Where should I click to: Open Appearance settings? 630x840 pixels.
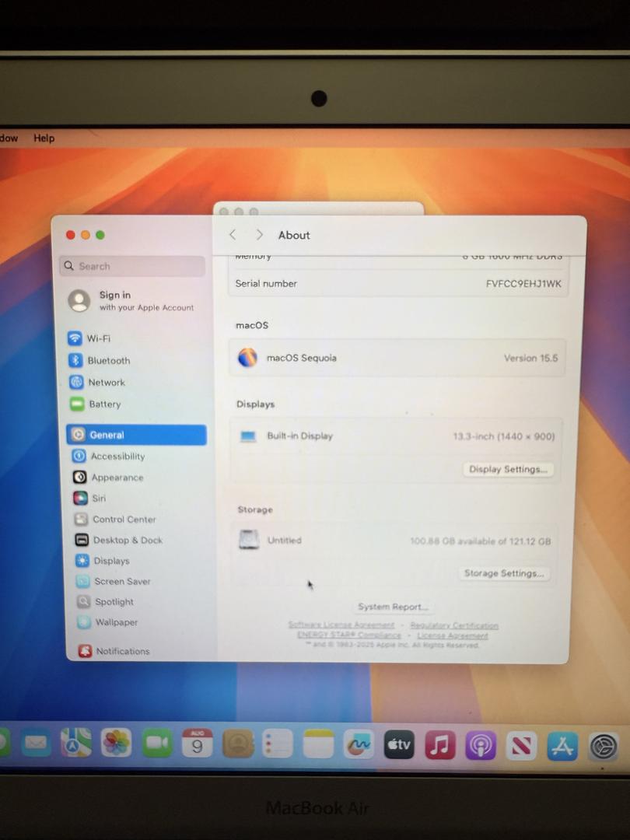108,478
